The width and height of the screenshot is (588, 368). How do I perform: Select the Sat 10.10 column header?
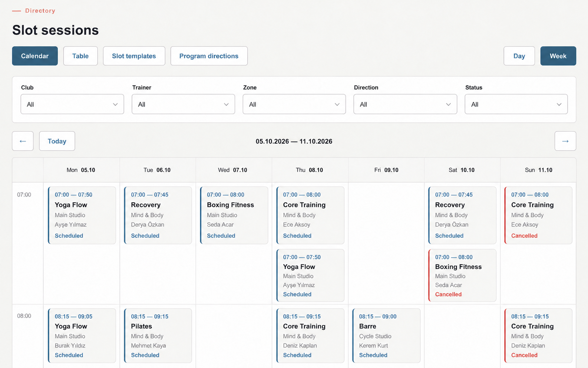coord(462,170)
